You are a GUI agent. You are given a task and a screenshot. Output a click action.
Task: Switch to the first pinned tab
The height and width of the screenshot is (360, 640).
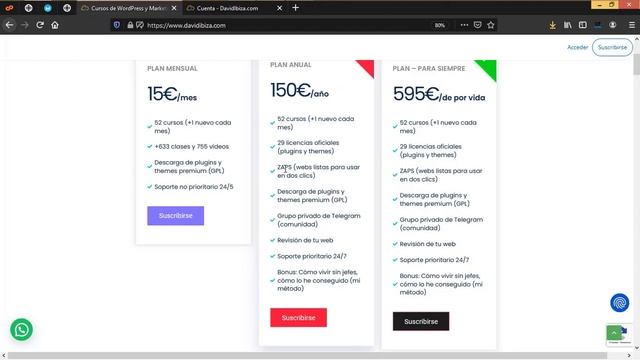pyautogui.click(x=9, y=8)
